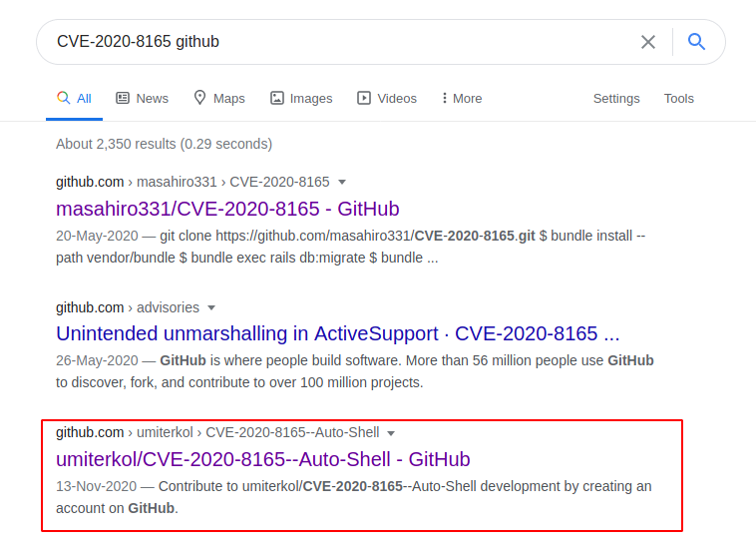Switch to the News tab
Screen dimensions: 756x546
143,99
